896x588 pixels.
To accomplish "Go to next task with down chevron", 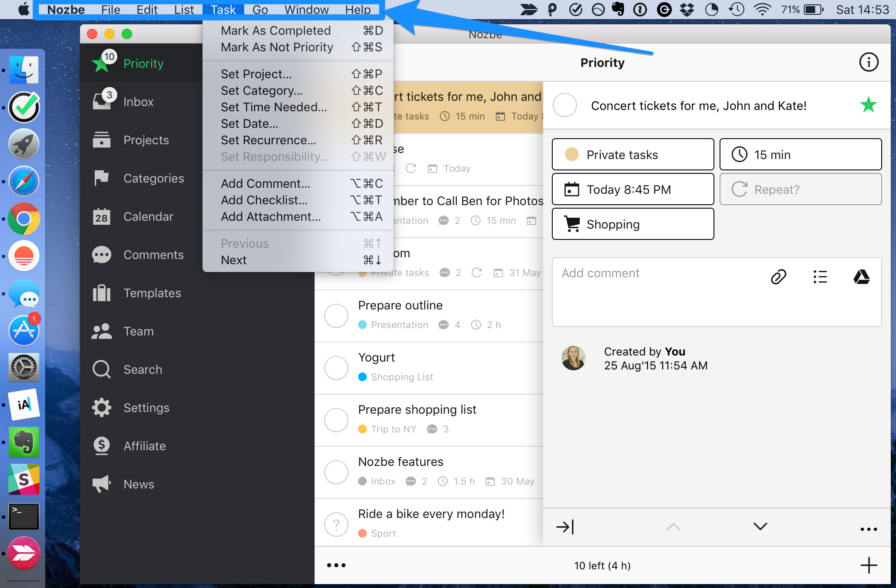I will [760, 527].
